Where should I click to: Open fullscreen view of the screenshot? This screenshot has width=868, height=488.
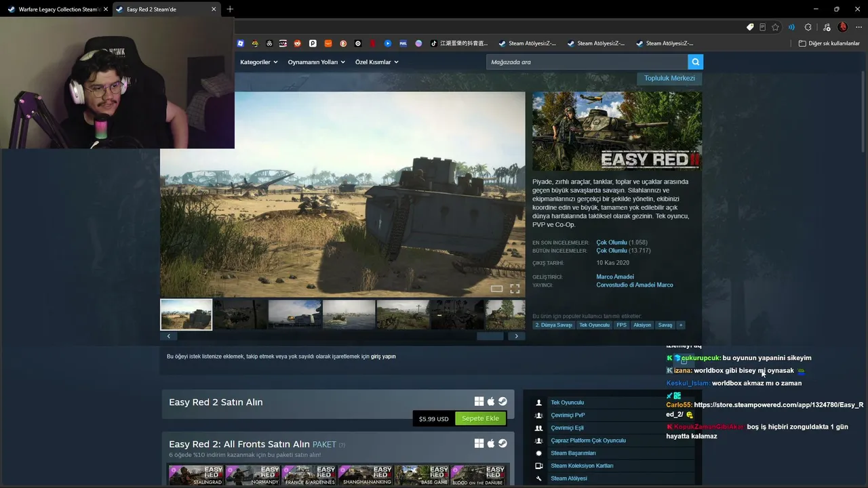[x=515, y=289]
